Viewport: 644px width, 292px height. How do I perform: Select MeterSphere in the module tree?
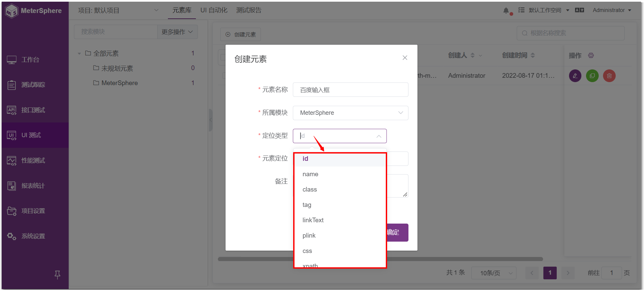click(120, 83)
